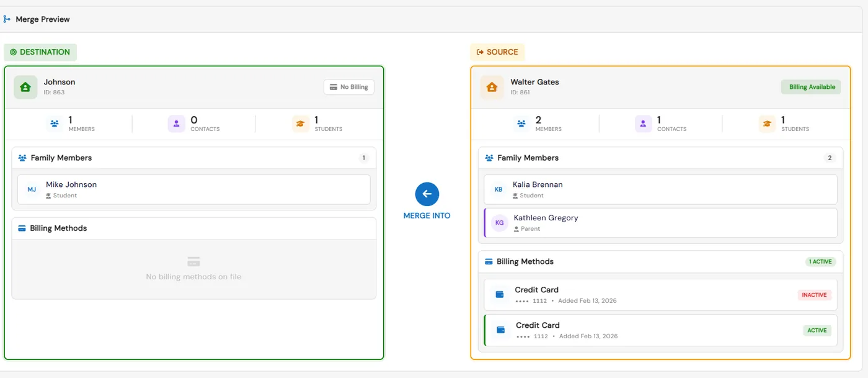868x378 pixels.
Task: Click the active credit card wallet icon
Action: coord(501,330)
